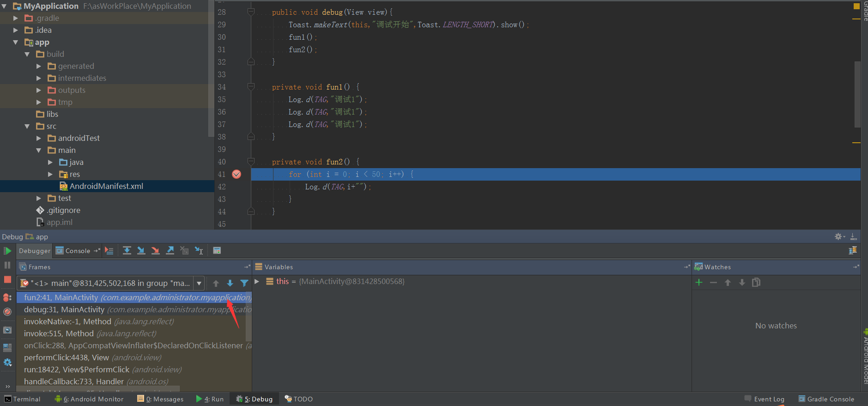This screenshot has width=868, height=406.
Task: Hide the Debug tool window
Action: [854, 236]
